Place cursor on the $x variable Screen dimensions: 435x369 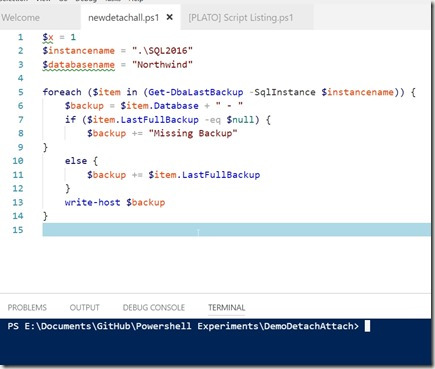(48, 37)
